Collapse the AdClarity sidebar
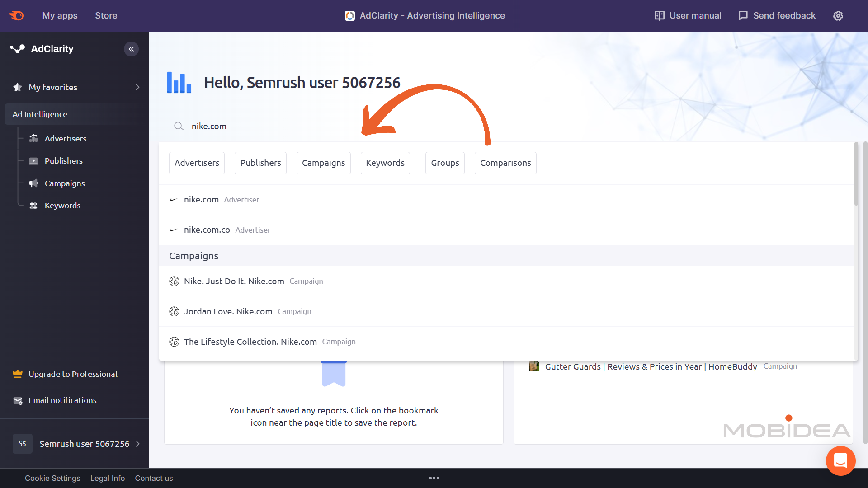 (132, 49)
